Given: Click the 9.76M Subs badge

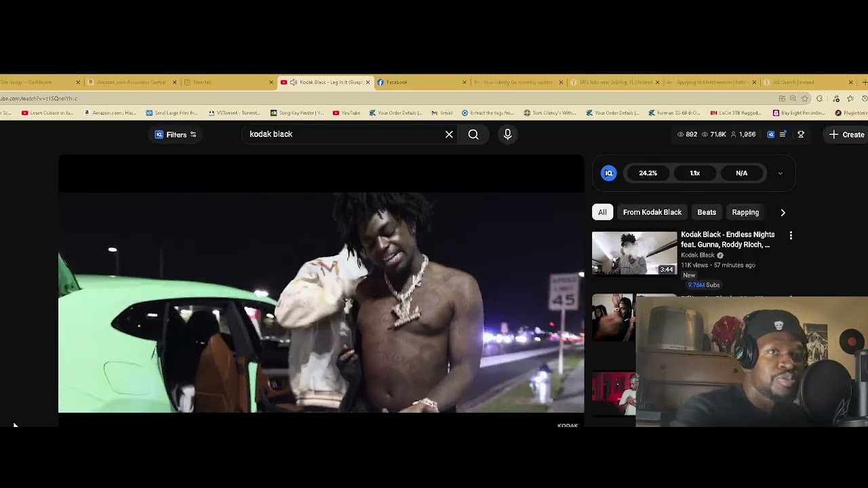Looking at the screenshot, I should pyautogui.click(x=703, y=285).
